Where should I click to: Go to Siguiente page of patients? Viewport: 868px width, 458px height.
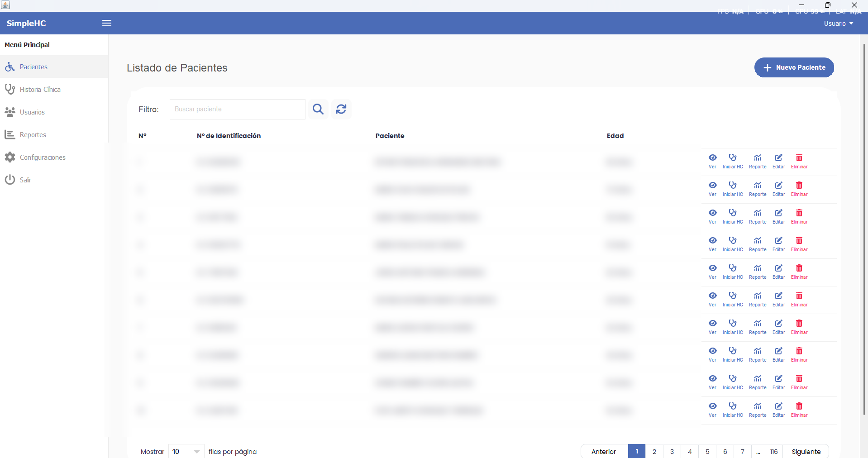point(806,451)
